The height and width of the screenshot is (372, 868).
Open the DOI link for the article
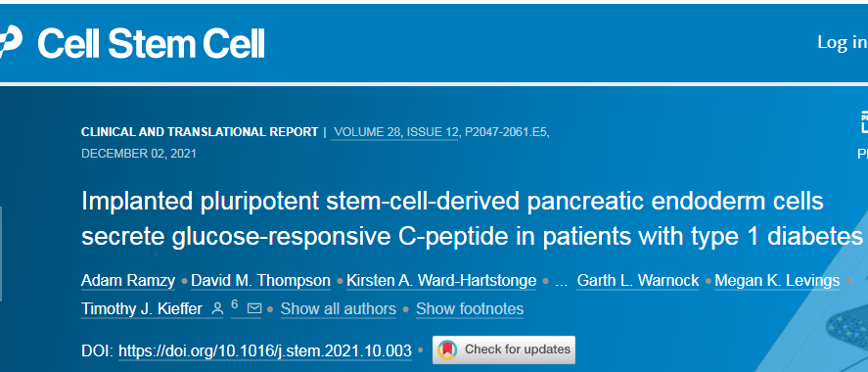click(x=265, y=351)
